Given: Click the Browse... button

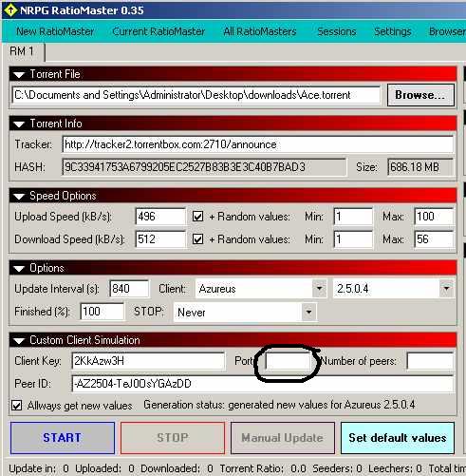Looking at the screenshot, I should pos(420,95).
